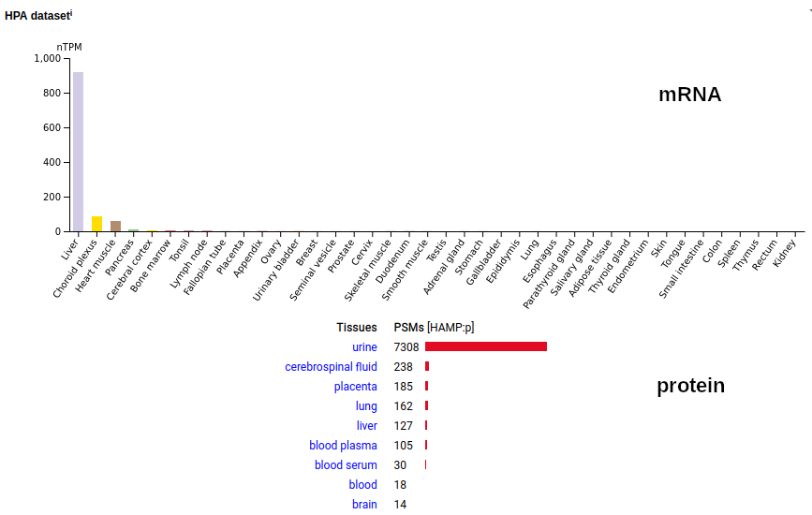Click the info superscript next to HPA dataset
This screenshot has width=812, height=515.
point(71,13)
